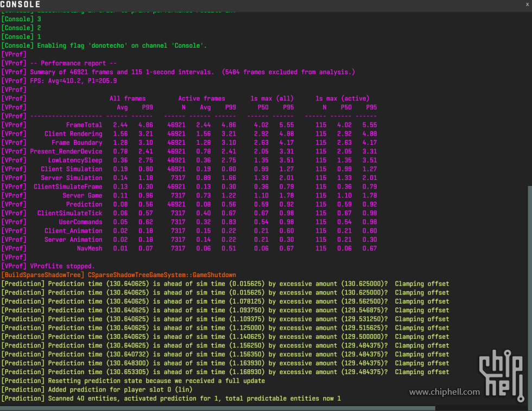Click 0.51 in the NavMesh row
This screenshot has height=411, width=532.
(x=229, y=248)
